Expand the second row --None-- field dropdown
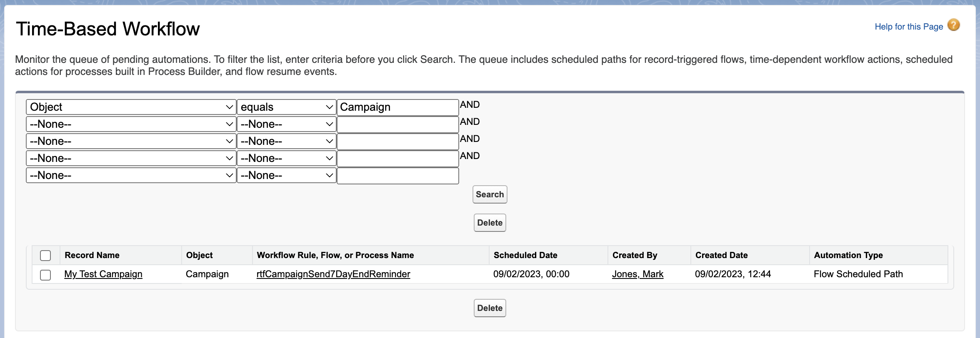Viewport: 980px width, 338px height. coord(131,124)
